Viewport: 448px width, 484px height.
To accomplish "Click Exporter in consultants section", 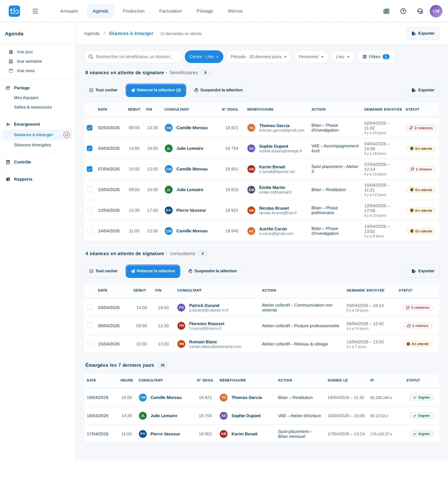I will coord(423,271).
